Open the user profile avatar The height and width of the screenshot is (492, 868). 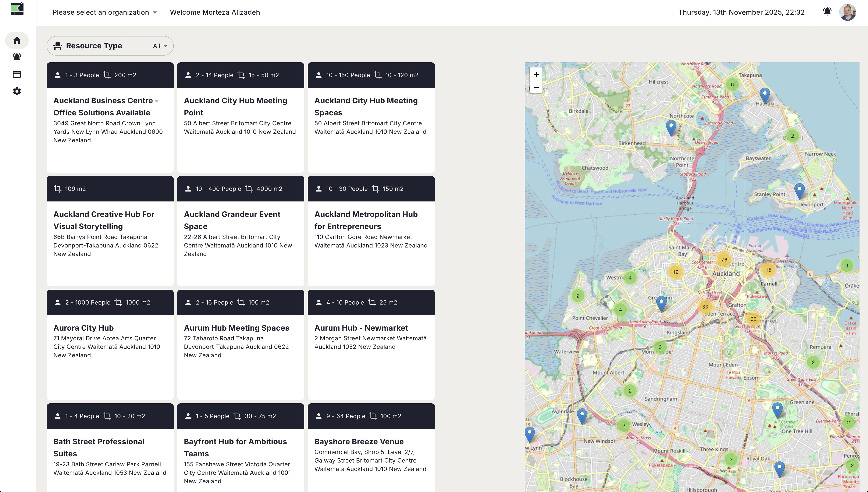(847, 13)
